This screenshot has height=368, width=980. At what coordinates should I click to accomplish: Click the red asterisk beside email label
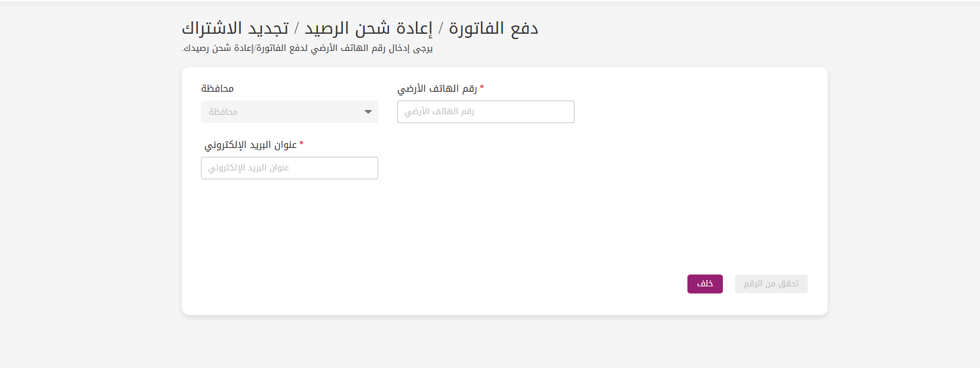[301, 143]
